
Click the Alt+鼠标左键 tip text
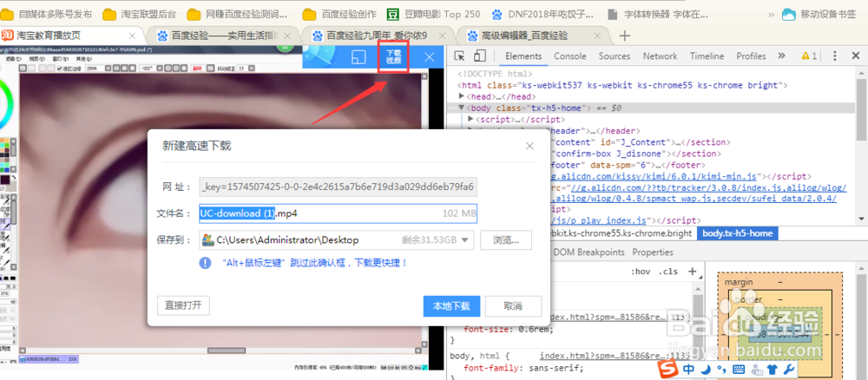[x=315, y=263]
